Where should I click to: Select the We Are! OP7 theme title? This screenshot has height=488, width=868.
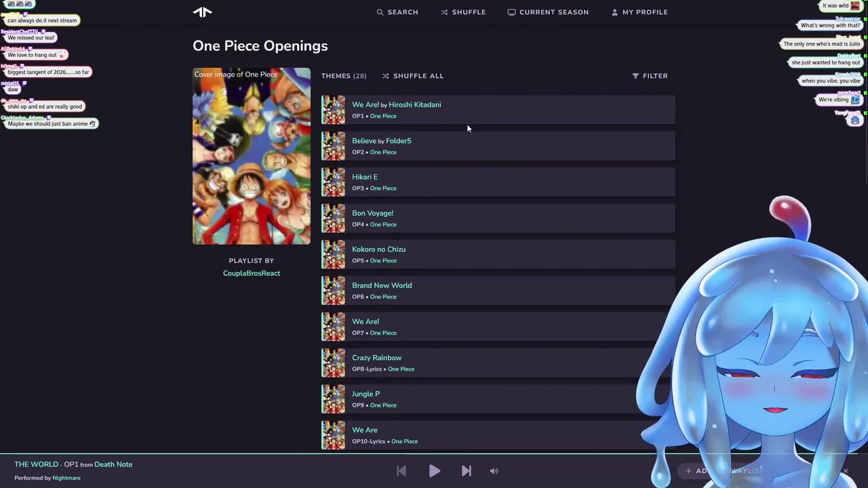(366, 321)
